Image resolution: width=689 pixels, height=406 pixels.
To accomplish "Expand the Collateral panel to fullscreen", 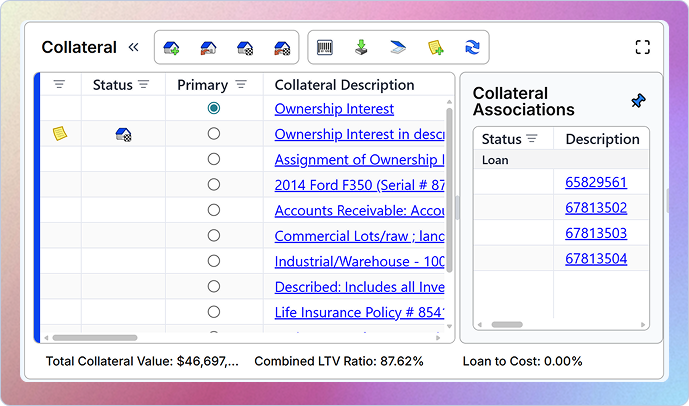I will 643,47.
